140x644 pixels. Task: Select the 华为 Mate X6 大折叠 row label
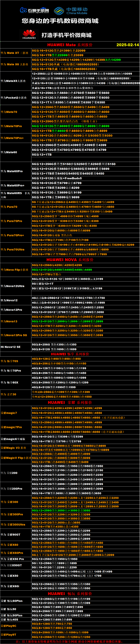coord(14,64)
